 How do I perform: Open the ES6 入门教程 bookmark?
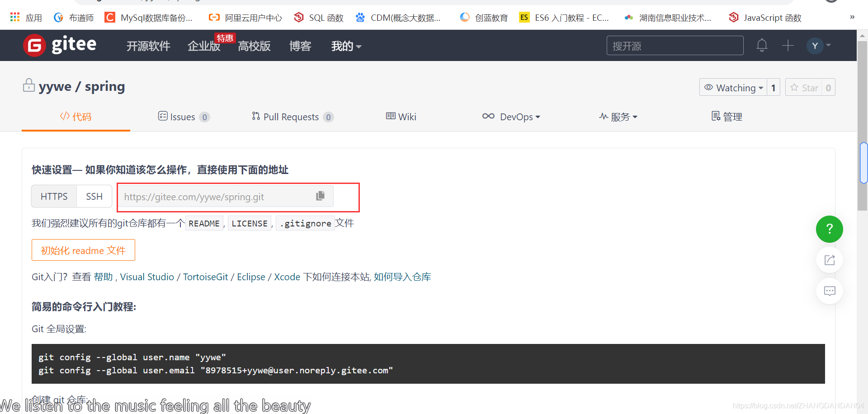564,18
